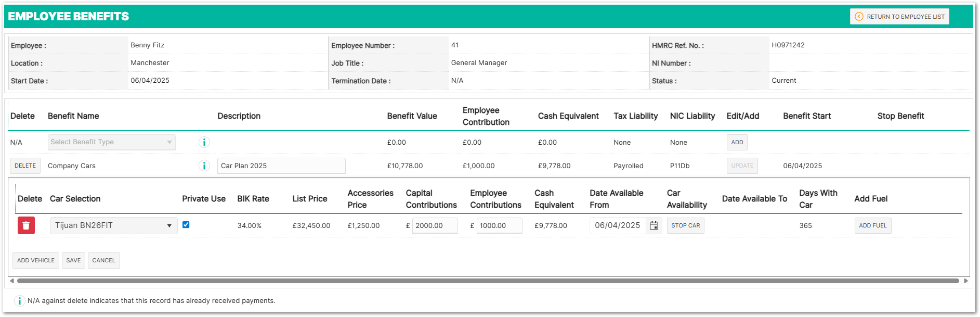This screenshot has height=317, width=980.
Task: Open the calendar picker for Date Available From
Action: click(654, 225)
